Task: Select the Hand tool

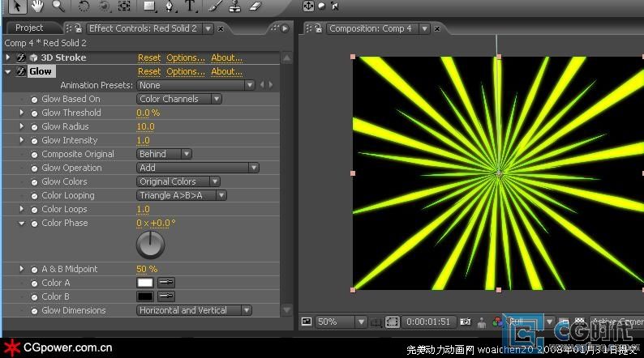Action: [38, 6]
